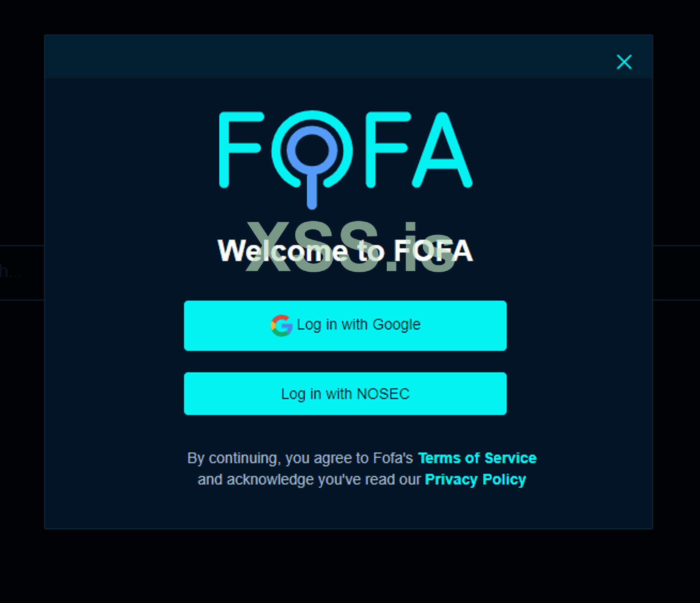Click the letter A of the FOFA logo
This screenshot has width=700, height=603.
point(442,150)
